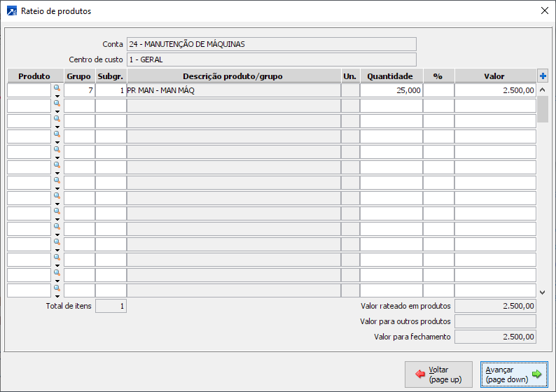Click the product search magnifier in second grid row
This screenshot has width=556, height=392.
[57, 103]
